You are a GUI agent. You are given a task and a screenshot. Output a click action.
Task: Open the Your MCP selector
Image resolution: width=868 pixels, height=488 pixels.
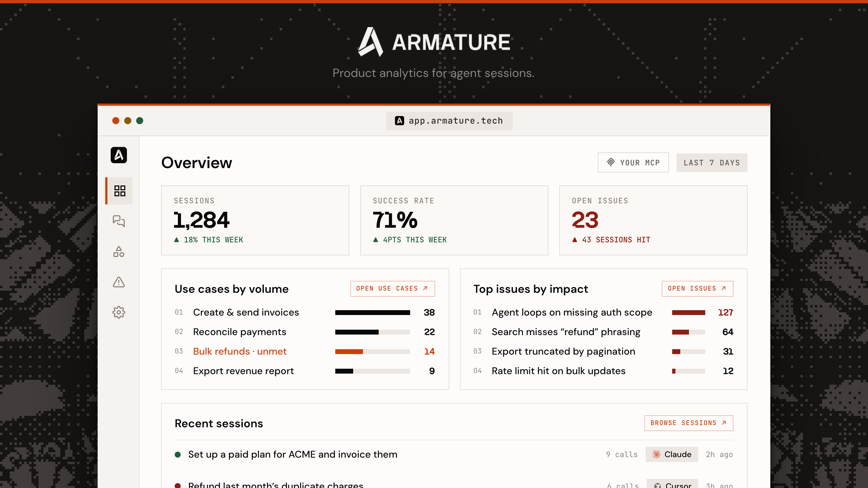pos(633,162)
